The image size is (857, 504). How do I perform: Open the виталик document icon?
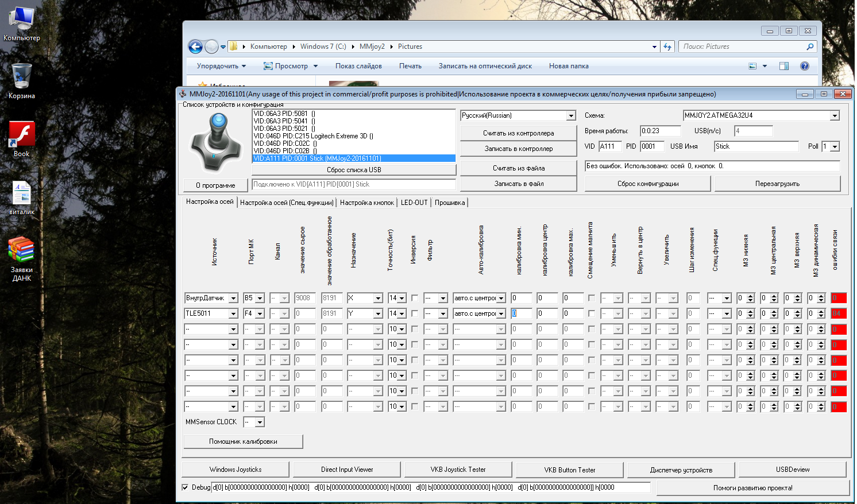[x=21, y=193]
